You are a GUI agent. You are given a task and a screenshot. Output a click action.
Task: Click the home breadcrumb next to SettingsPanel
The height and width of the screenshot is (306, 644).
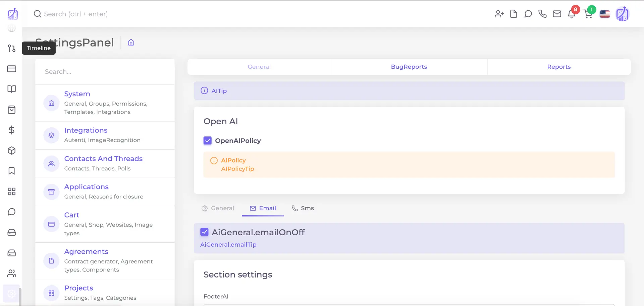click(131, 42)
